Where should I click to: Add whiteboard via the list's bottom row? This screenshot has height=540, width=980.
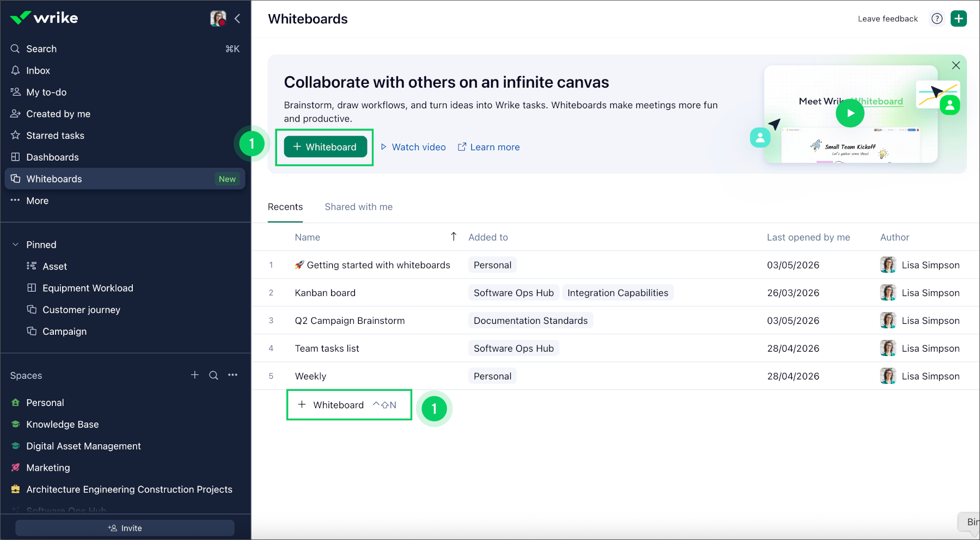coord(347,405)
